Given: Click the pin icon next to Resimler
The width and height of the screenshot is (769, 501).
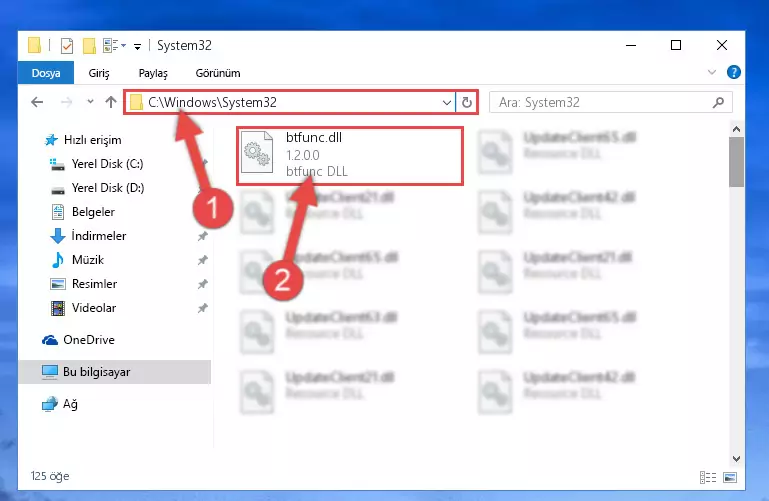Looking at the screenshot, I should tap(203, 284).
